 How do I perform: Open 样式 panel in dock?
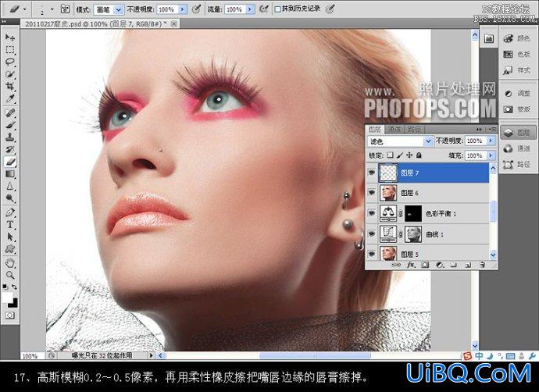click(517, 70)
